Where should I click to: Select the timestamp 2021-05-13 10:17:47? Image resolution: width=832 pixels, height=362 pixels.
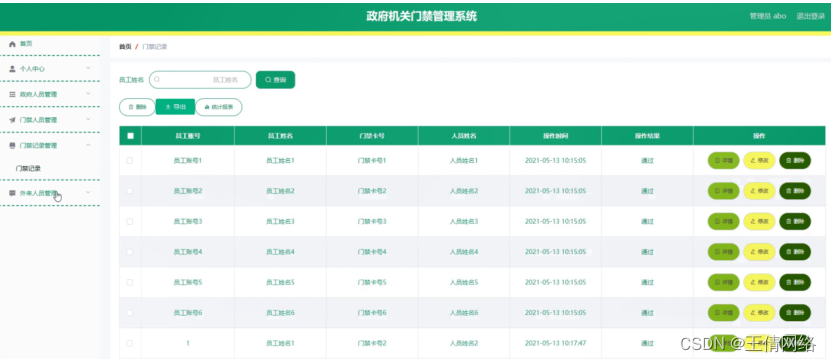click(x=556, y=343)
